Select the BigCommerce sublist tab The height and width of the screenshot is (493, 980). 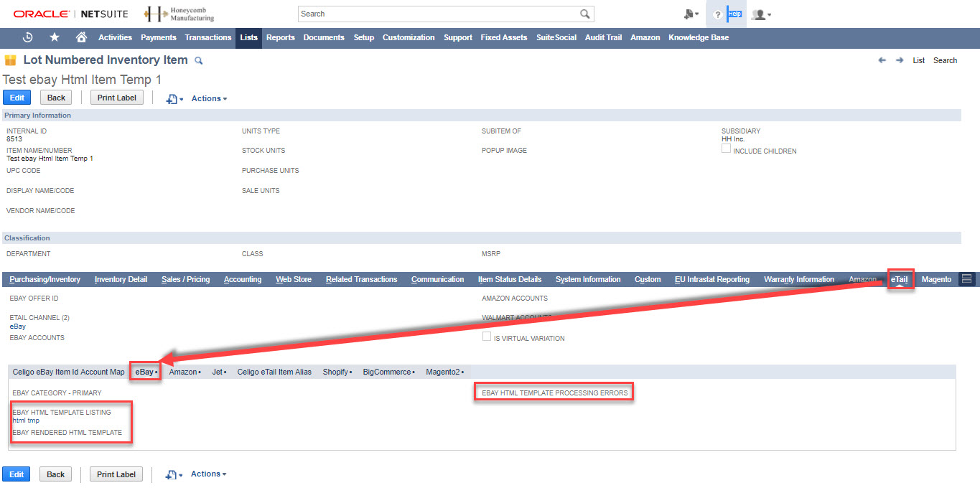tap(389, 372)
